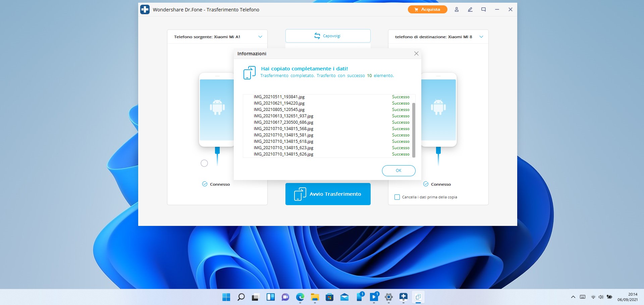Open the user account icon
This screenshot has height=305, width=644.
(x=457, y=9)
